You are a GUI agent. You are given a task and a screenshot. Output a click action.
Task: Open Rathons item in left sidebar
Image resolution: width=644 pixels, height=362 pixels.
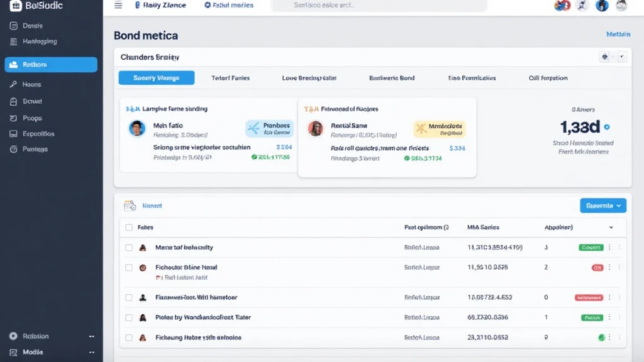(51, 65)
